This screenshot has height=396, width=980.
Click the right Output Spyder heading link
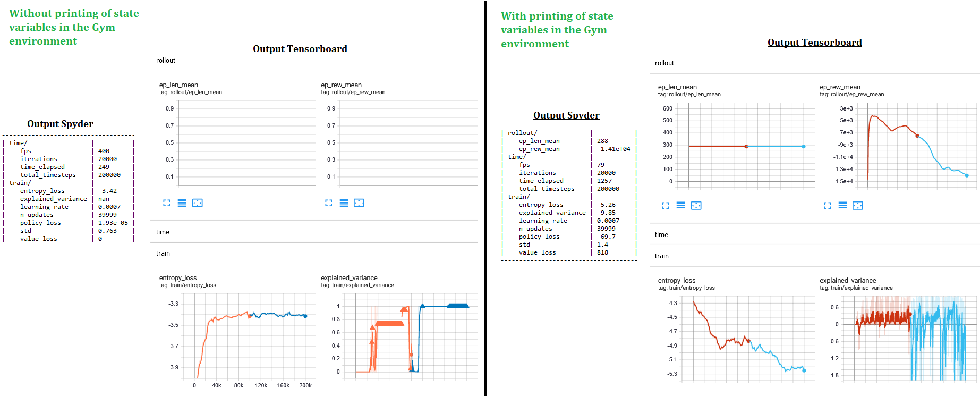point(566,115)
